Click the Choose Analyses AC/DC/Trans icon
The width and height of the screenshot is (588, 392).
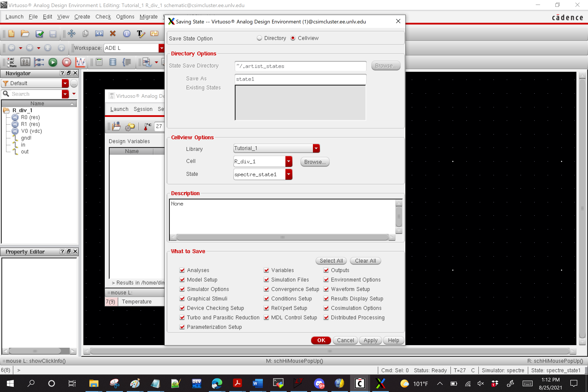coord(12,62)
